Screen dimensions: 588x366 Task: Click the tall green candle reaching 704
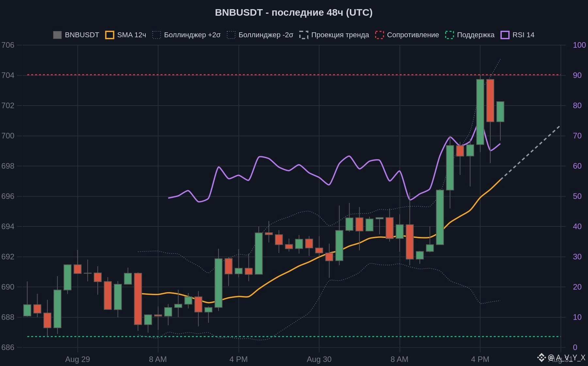[x=480, y=112]
